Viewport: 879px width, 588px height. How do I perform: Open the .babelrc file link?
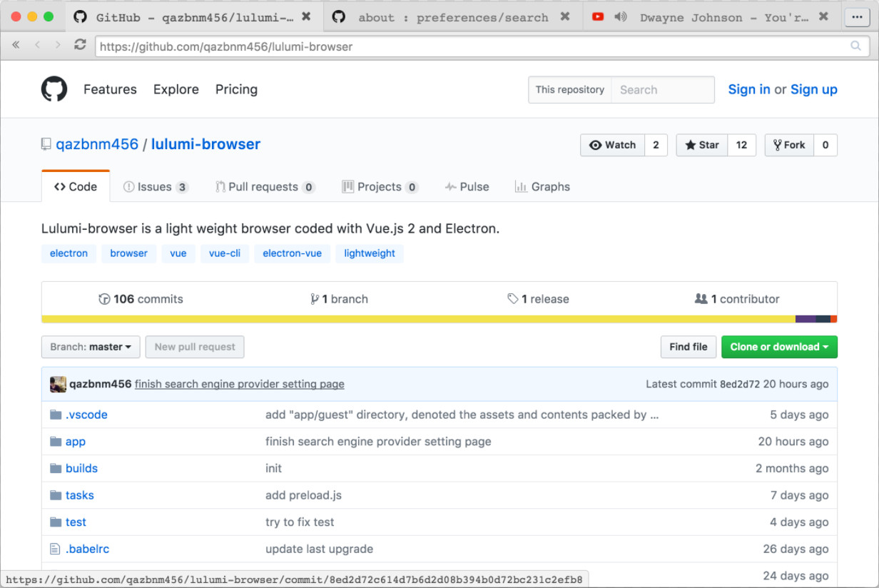pos(87,549)
